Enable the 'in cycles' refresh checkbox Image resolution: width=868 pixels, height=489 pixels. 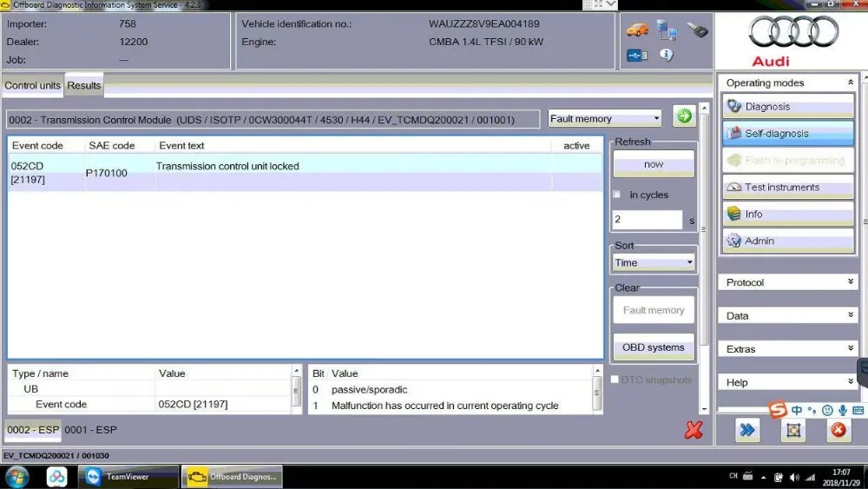click(x=616, y=195)
